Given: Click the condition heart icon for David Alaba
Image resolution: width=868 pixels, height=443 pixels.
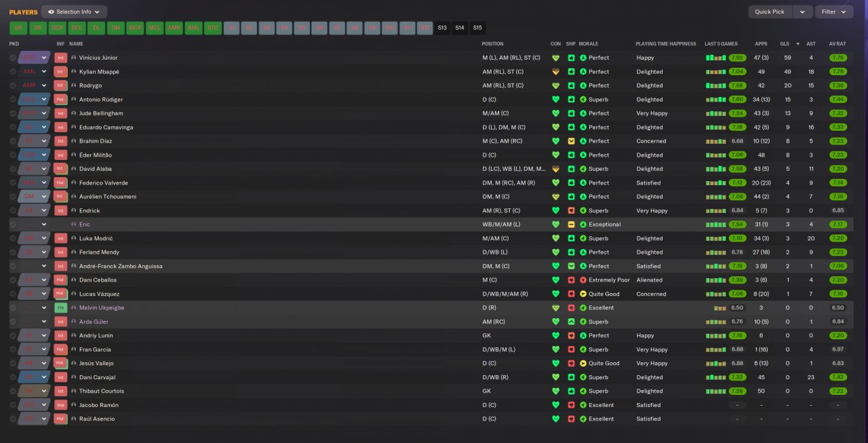Looking at the screenshot, I should [556, 169].
